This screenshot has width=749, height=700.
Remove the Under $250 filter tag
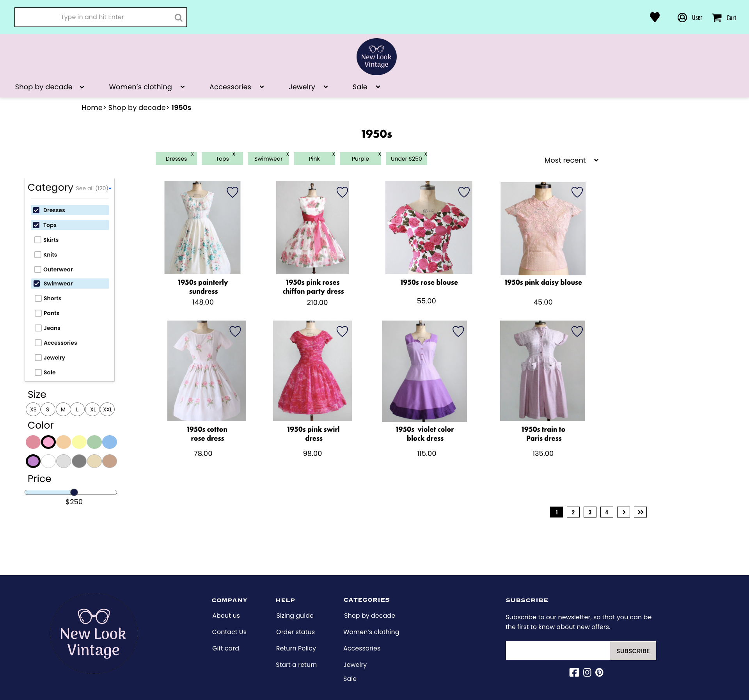(x=426, y=154)
